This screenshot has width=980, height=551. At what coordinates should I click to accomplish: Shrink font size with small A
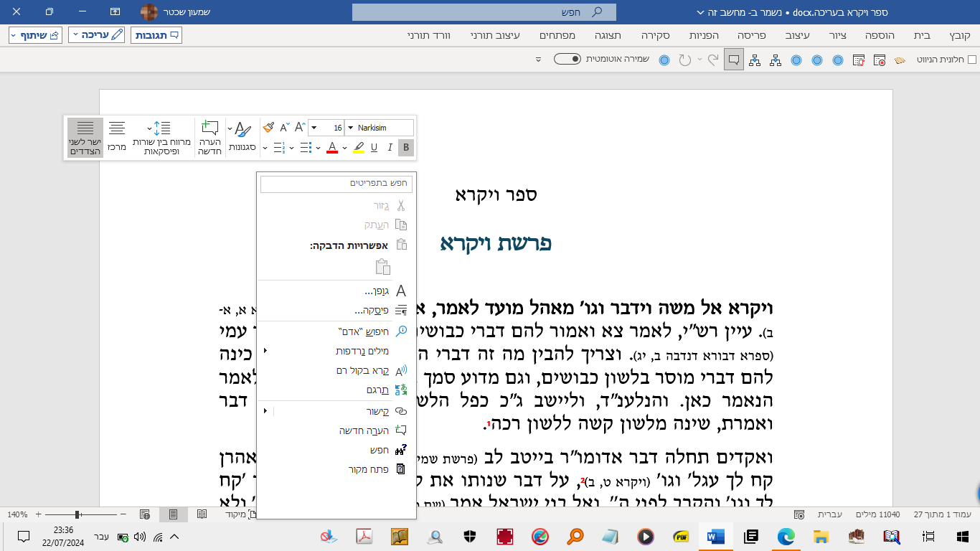(284, 128)
